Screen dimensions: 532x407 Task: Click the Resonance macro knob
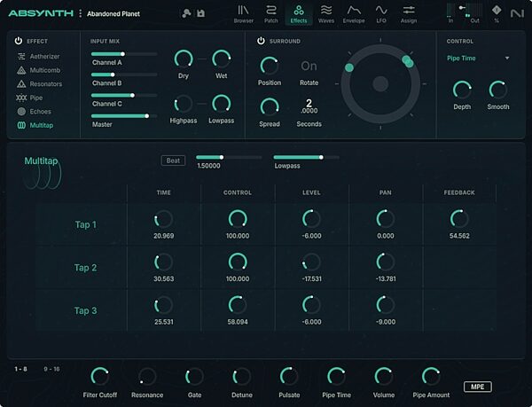click(147, 377)
